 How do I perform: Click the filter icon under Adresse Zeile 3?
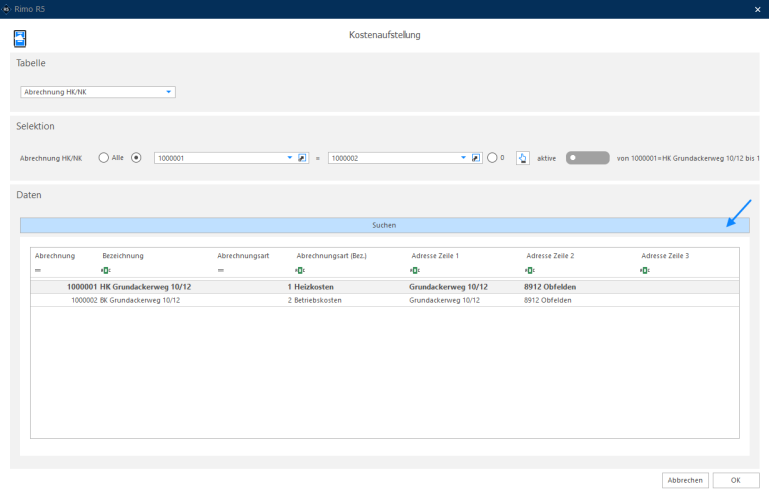644,270
